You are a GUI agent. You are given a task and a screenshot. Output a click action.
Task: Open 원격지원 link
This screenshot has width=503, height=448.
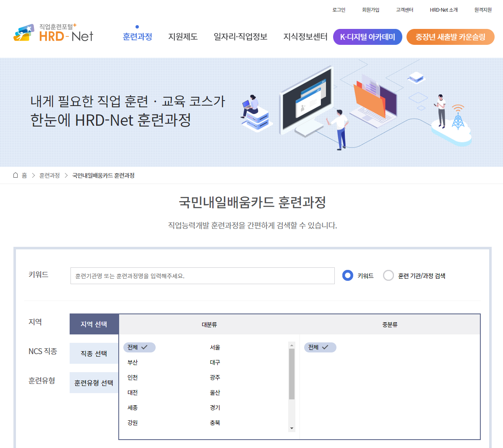coord(483,10)
